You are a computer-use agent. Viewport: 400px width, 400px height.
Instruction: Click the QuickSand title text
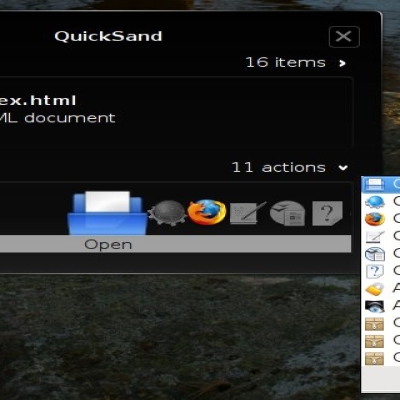pos(108,36)
